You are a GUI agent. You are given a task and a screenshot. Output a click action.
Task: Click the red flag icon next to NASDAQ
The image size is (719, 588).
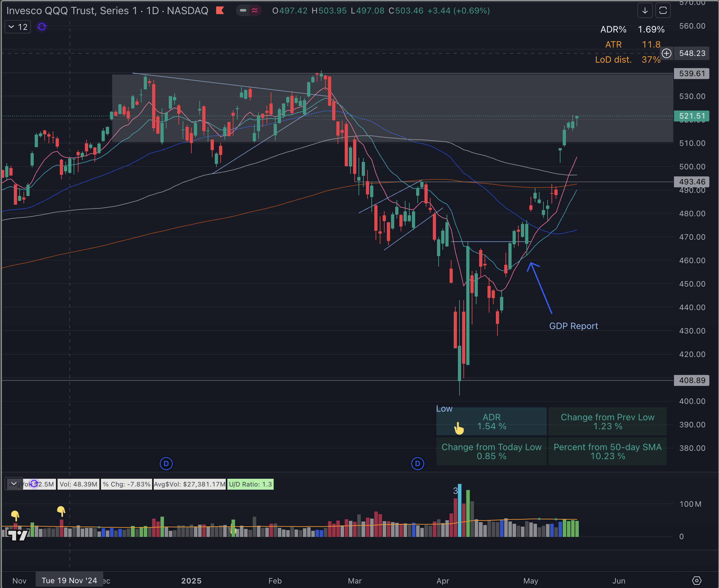220,11
